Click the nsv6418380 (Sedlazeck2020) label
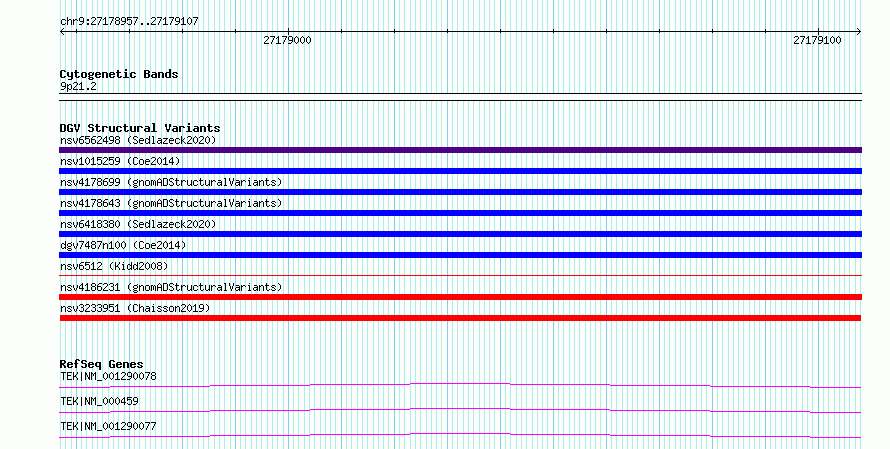 [138, 224]
